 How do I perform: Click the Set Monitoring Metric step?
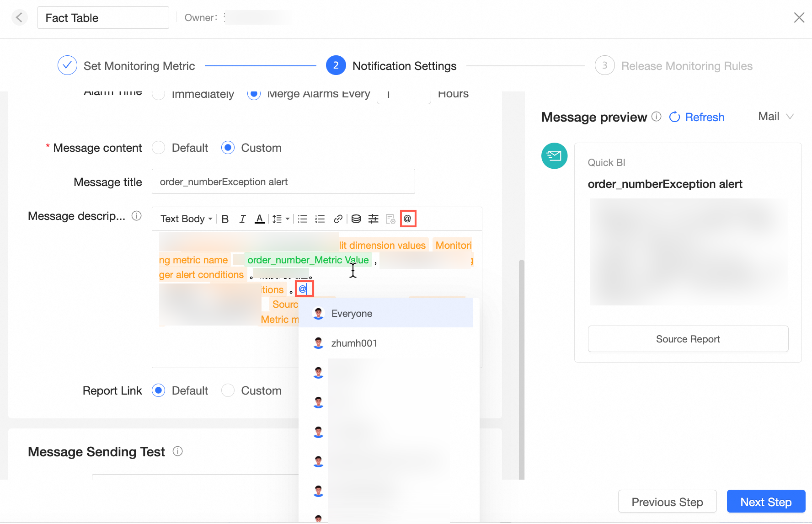(x=126, y=66)
